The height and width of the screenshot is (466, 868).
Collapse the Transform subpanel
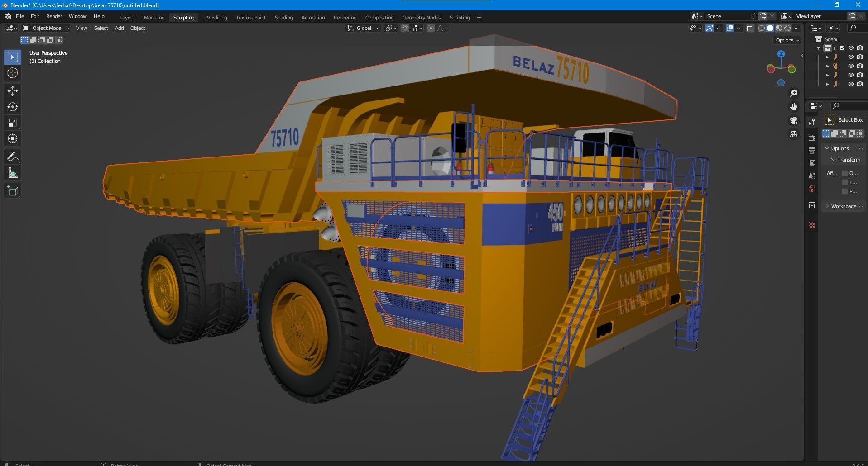point(834,160)
